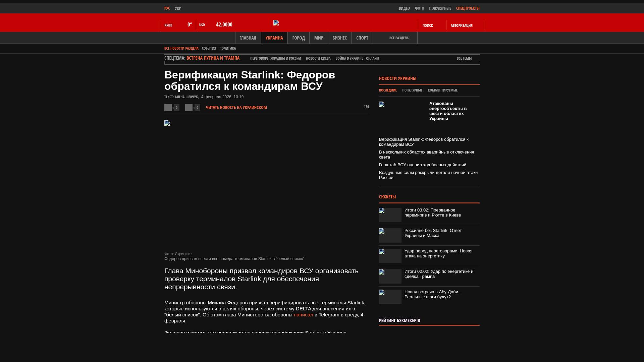Click the second gray share button below the byline
The image size is (644, 362).
pos(189,108)
